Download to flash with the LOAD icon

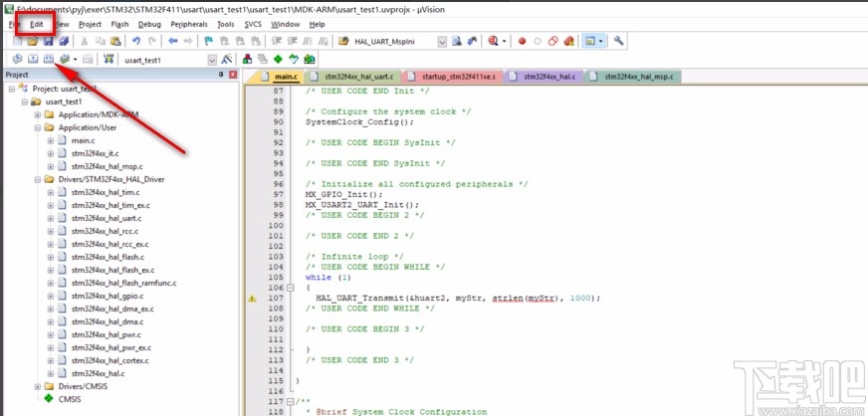tap(109, 59)
